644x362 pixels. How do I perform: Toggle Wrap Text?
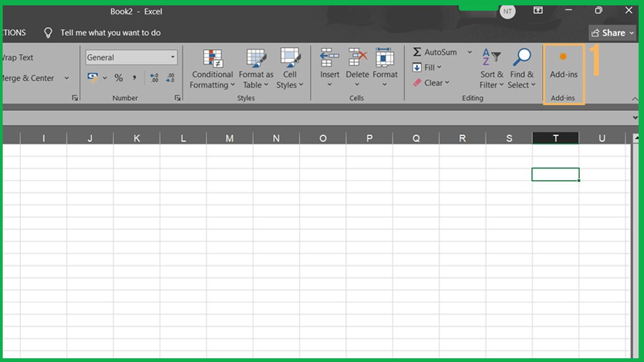18,57
